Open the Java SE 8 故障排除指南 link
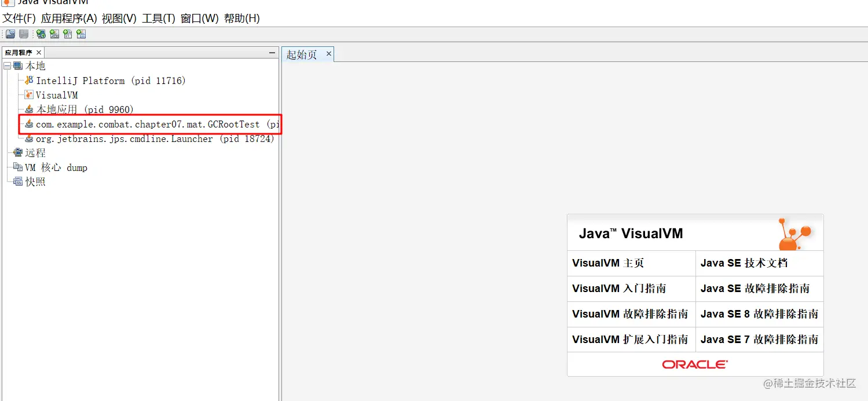868x401 pixels. point(759,314)
